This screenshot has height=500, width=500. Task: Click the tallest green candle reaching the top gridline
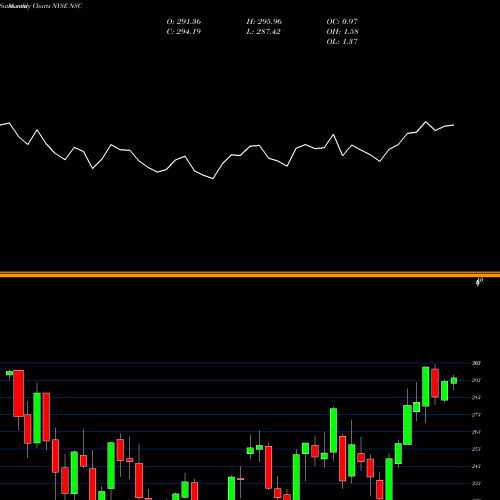tap(426, 387)
